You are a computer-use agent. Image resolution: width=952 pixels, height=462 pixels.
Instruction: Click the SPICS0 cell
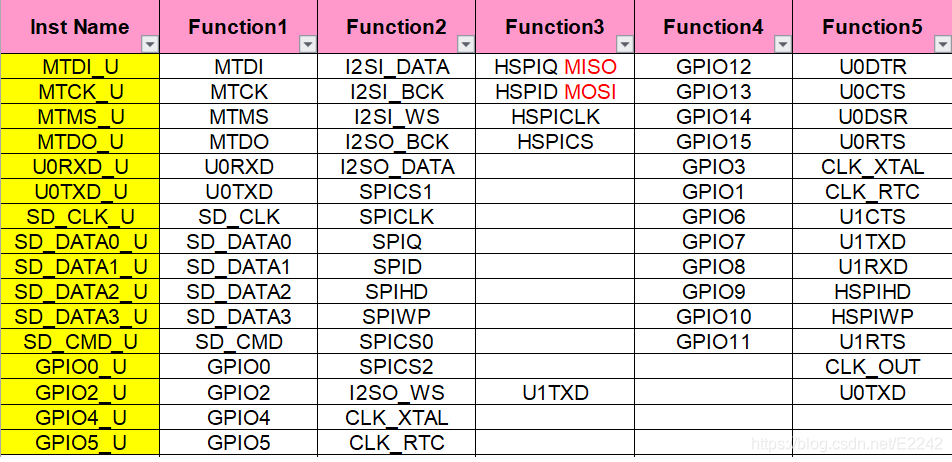(396, 342)
